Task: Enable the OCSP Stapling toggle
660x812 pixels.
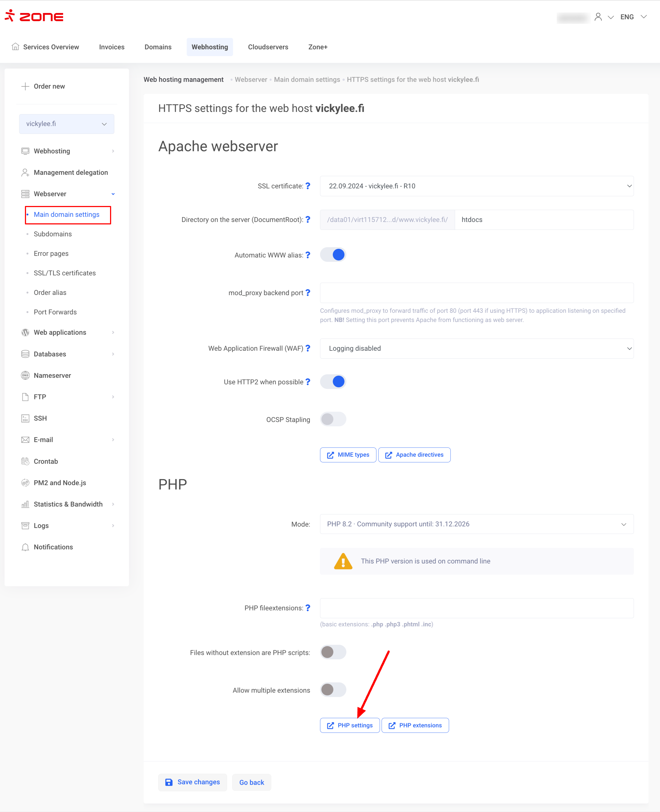Action: click(x=333, y=419)
